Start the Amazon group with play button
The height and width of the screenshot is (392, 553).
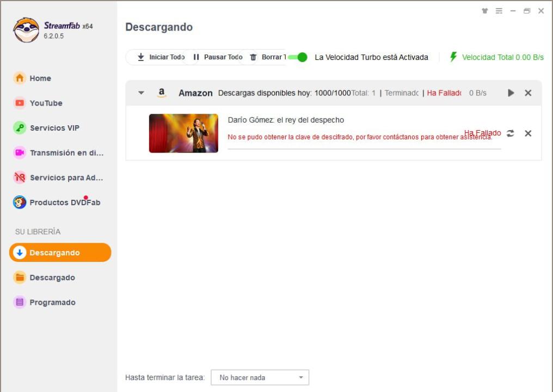pos(511,93)
